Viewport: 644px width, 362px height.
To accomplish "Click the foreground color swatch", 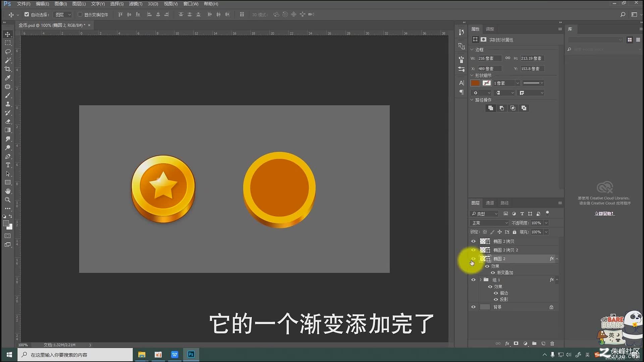I will click(6, 224).
